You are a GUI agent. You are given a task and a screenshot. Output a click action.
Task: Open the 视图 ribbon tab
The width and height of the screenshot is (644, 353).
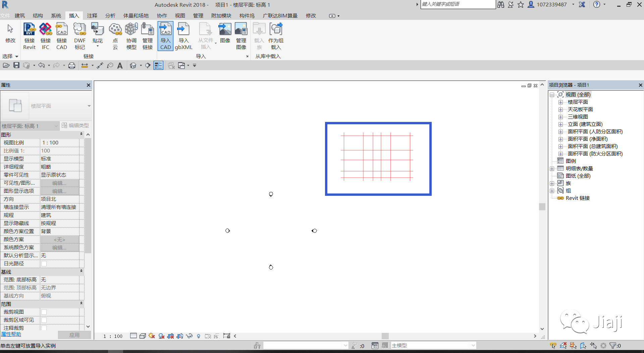(x=180, y=16)
